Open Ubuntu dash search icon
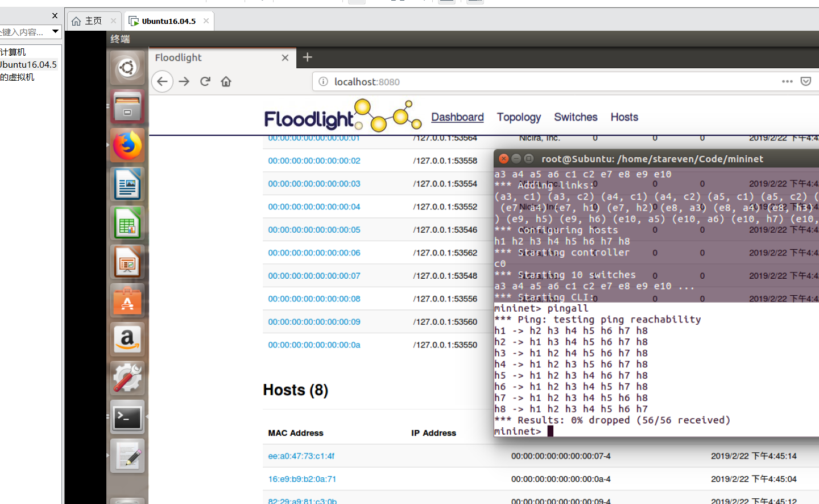This screenshot has height=504, width=819. [127, 68]
